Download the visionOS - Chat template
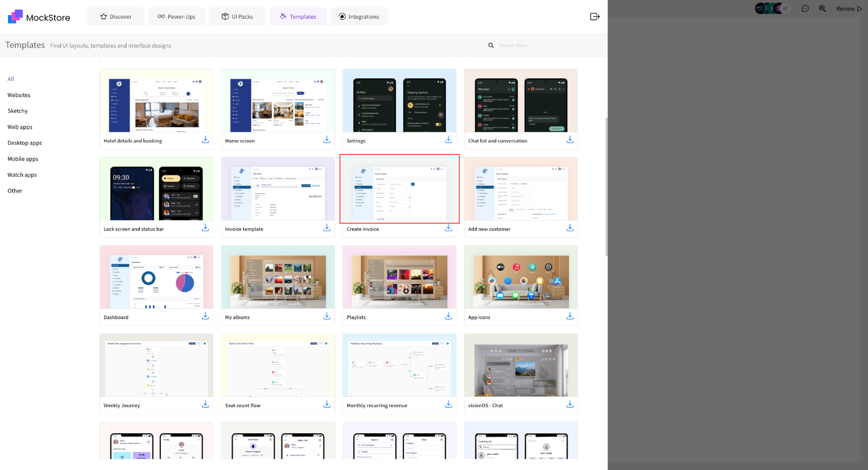This screenshot has height=470, width=868. pos(570,404)
